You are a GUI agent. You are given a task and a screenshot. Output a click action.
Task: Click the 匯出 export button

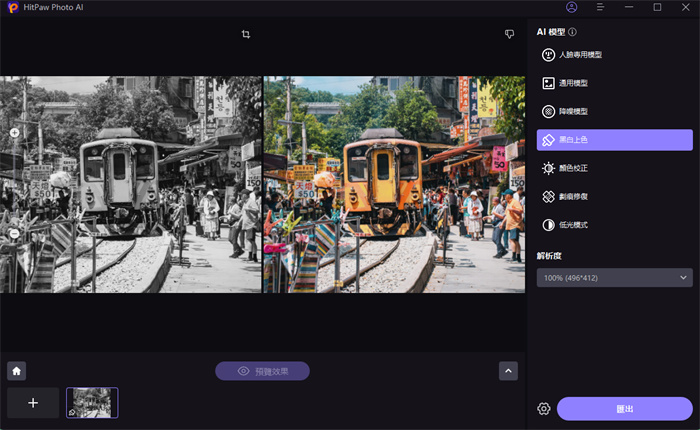pos(624,409)
